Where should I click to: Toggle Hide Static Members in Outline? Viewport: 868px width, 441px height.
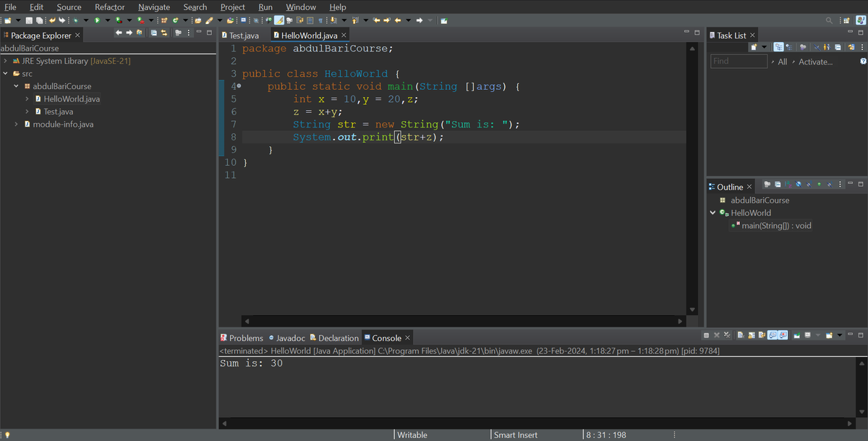[x=809, y=184]
